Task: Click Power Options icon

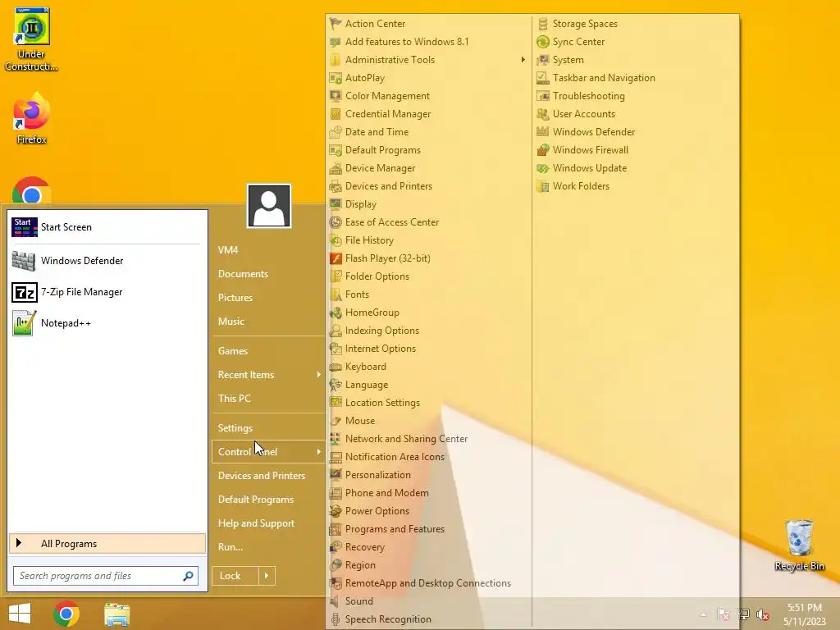Action: 336,511
